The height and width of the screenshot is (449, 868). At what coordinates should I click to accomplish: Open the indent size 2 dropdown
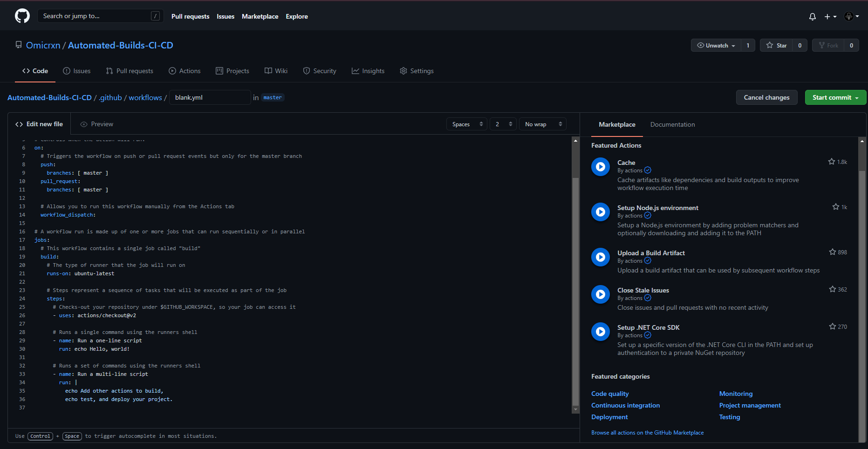(x=503, y=124)
